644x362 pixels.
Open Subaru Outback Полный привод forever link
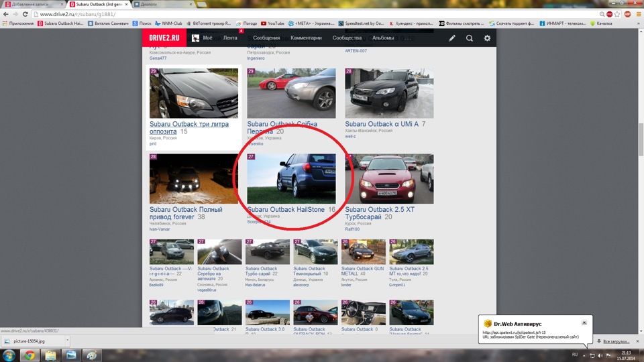pyautogui.click(x=186, y=213)
